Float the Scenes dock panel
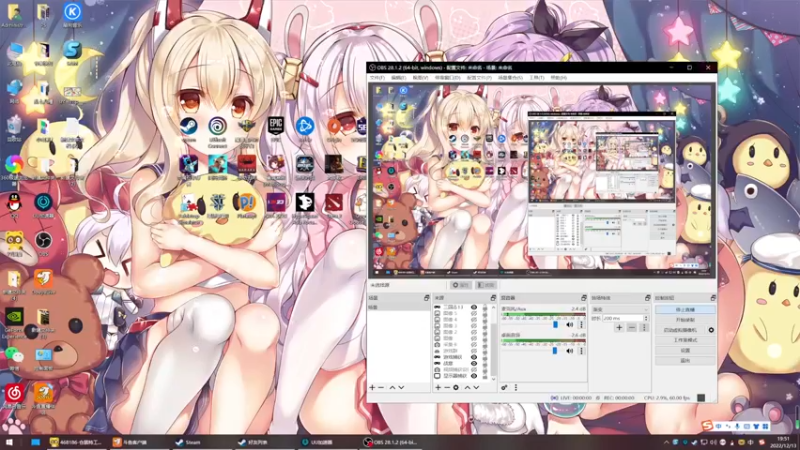 (427, 298)
